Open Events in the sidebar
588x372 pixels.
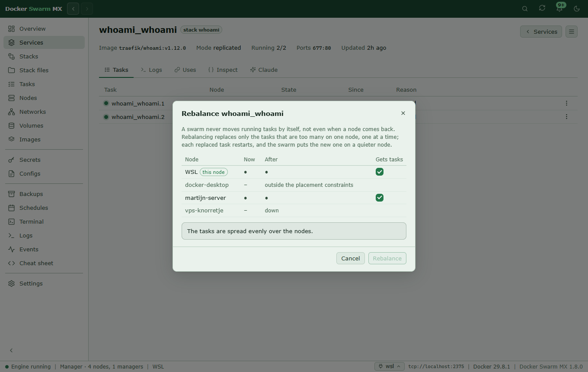(44, 249)
